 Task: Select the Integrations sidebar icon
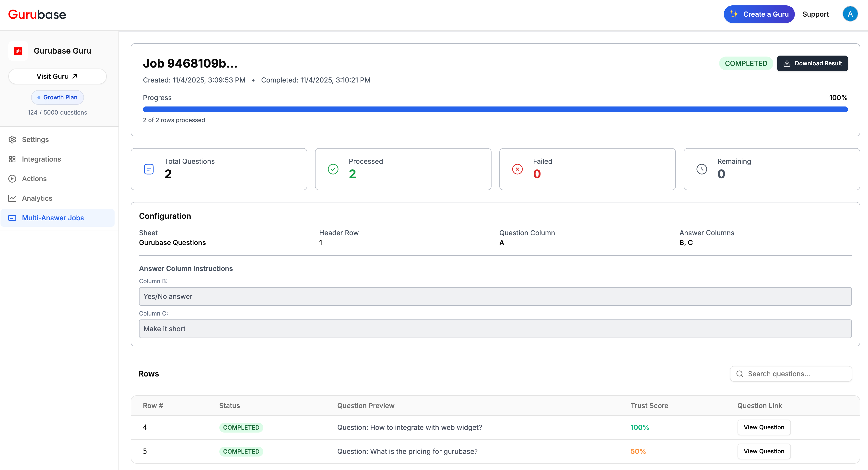pos(12,159)
